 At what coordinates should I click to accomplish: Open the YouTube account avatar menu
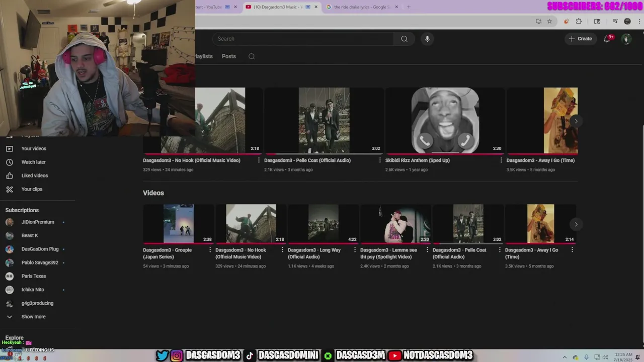pyautogui.click(x=626, y=39)
